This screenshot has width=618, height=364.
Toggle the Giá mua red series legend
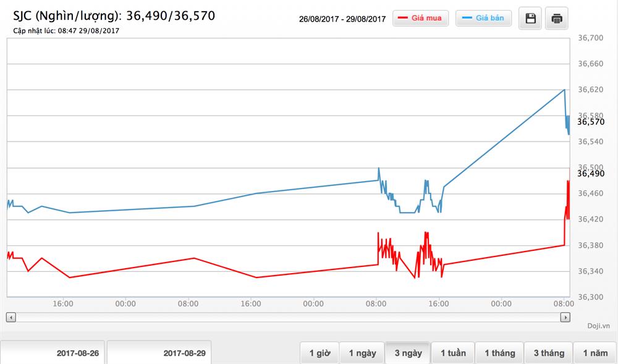[421, 19]
